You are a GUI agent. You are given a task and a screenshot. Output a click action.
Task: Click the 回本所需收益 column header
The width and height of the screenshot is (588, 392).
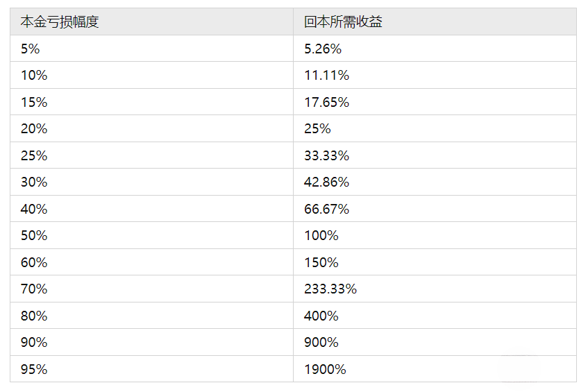pos(343,22)
